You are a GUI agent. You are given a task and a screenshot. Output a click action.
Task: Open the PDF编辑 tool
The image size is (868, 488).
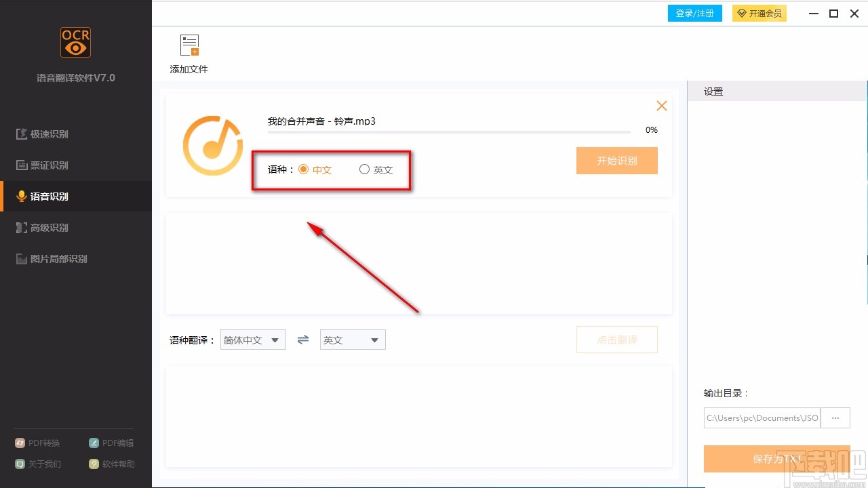(x=92, y=443)
